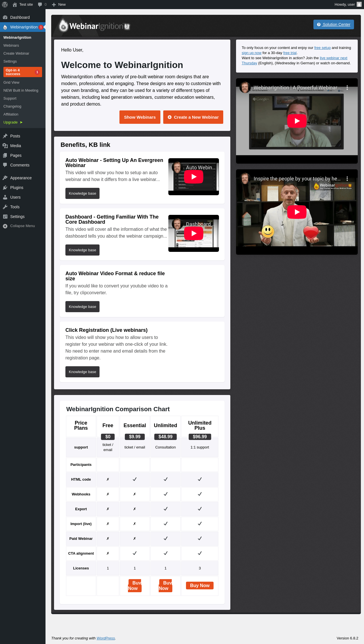This screenshot has height=644, width=364.
Task: Click the green Upgrade menu link
Action: [x=13, y=122]
